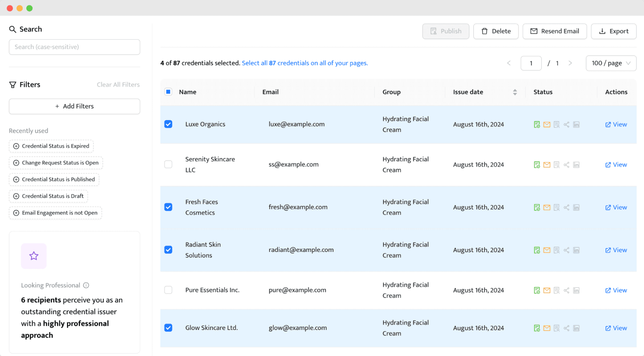The image size is (644, 356).
Task: Open the 100 per page dropdown
Action: point(611,63)
